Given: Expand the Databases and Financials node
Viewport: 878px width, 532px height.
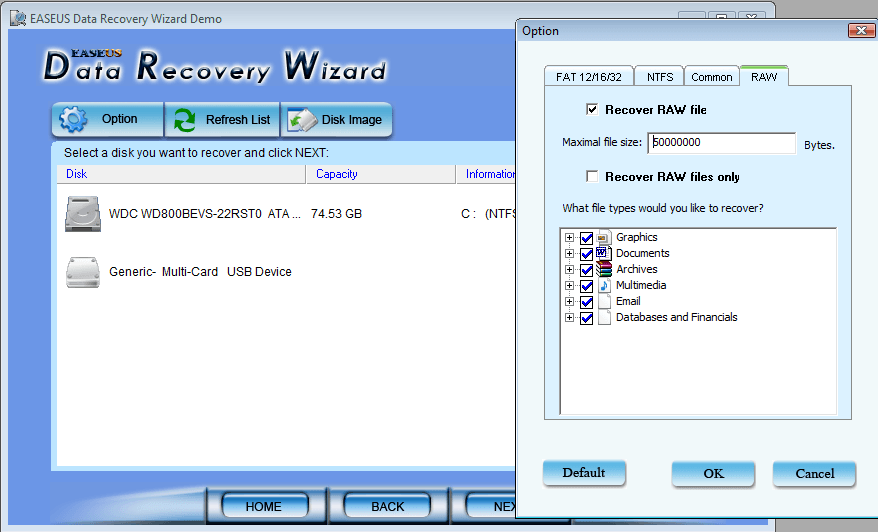Looking at the screenshot, I should [x=569, y=318].
